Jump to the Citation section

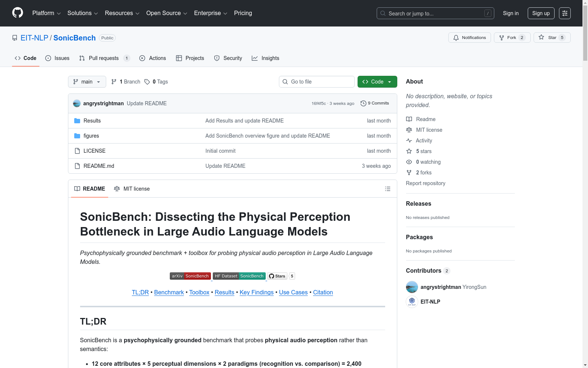pyautogui.click(x=323, y=292)
